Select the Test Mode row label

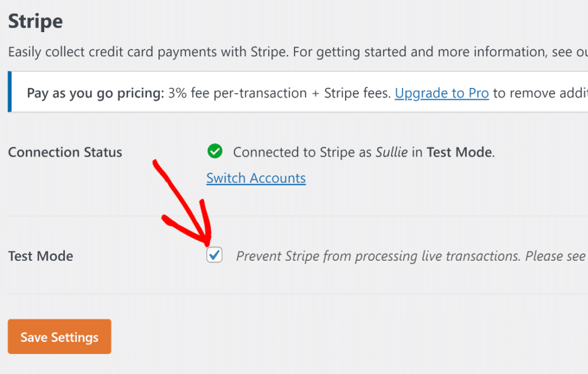tap(40, 256)
